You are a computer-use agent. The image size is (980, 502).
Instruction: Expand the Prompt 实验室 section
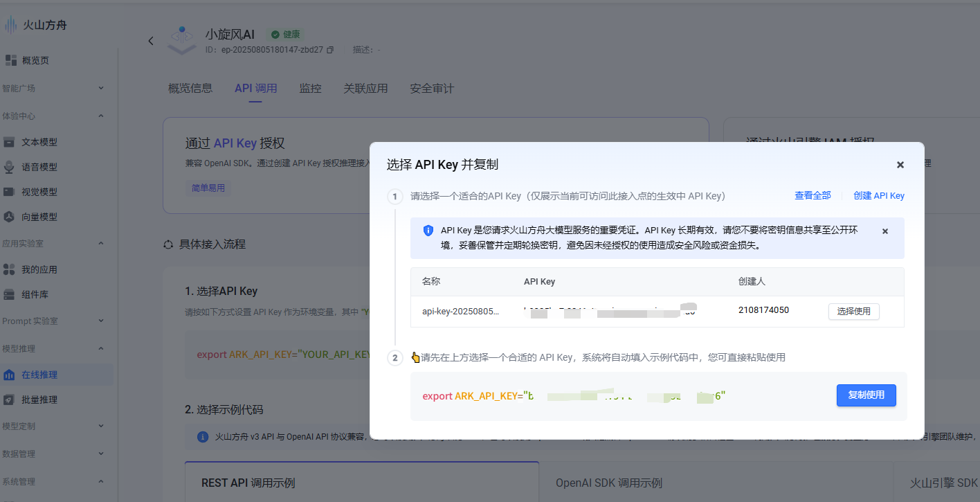101,321
